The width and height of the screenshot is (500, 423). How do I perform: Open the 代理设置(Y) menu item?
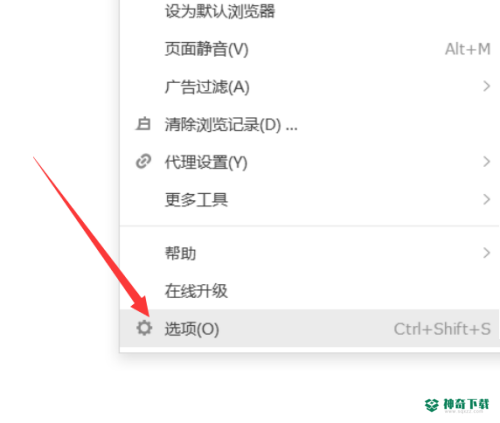(310, 162)
